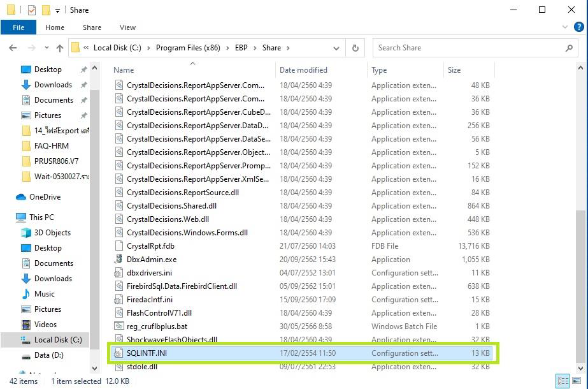Screen dimensions: 588x389
Task: Sort files by Date modified column
Action: click(303, 70)
